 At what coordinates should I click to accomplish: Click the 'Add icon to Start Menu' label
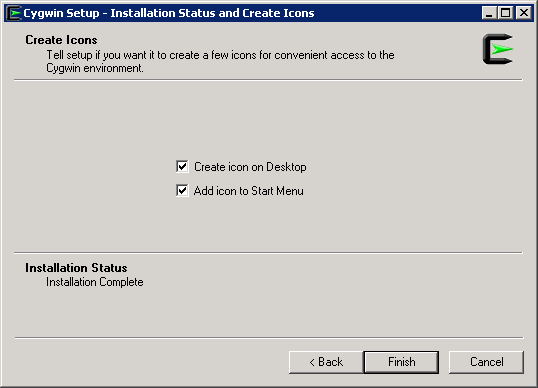(248, 191)
